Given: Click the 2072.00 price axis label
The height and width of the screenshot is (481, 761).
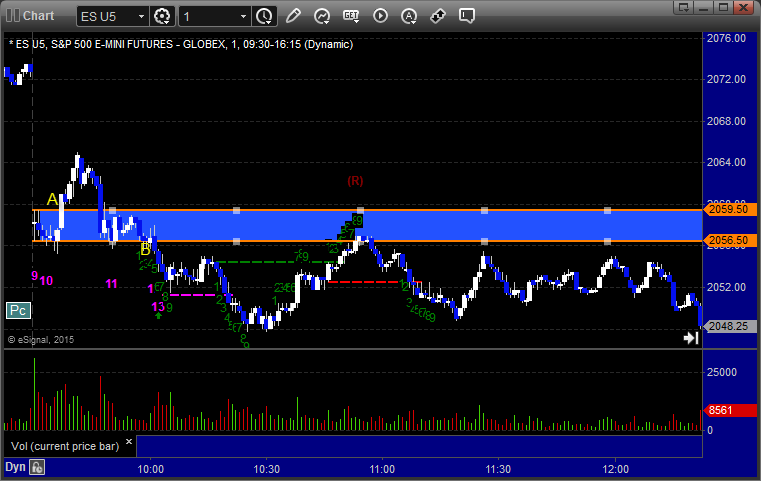Looking at the screenshot, I should 727,79.
